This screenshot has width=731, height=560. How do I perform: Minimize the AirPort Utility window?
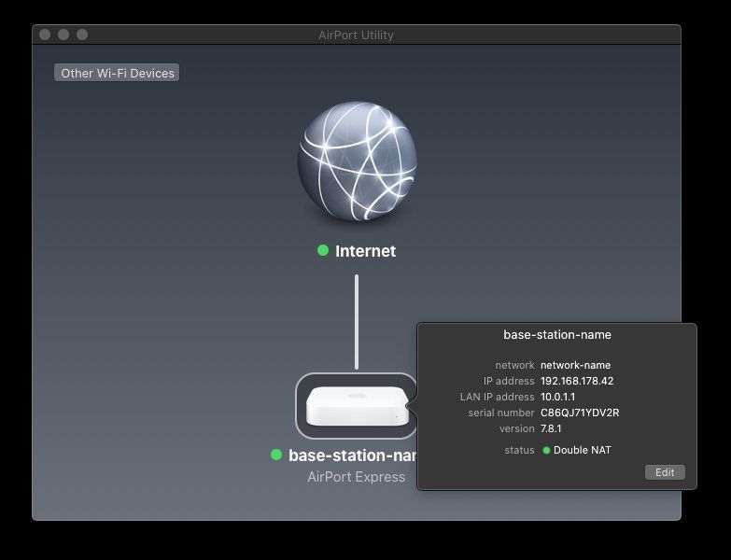tap(63, 35)
